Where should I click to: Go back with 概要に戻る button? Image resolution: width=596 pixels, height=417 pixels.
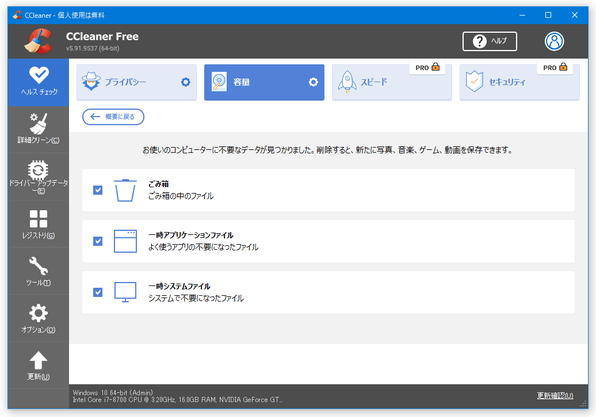click(x=113, y=117)
